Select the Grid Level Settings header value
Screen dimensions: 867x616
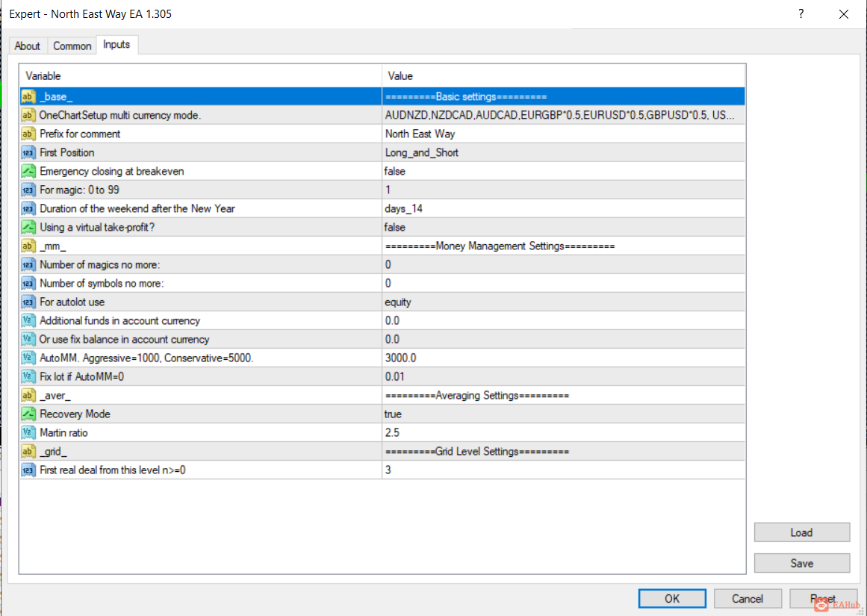(x=564, y=451)
